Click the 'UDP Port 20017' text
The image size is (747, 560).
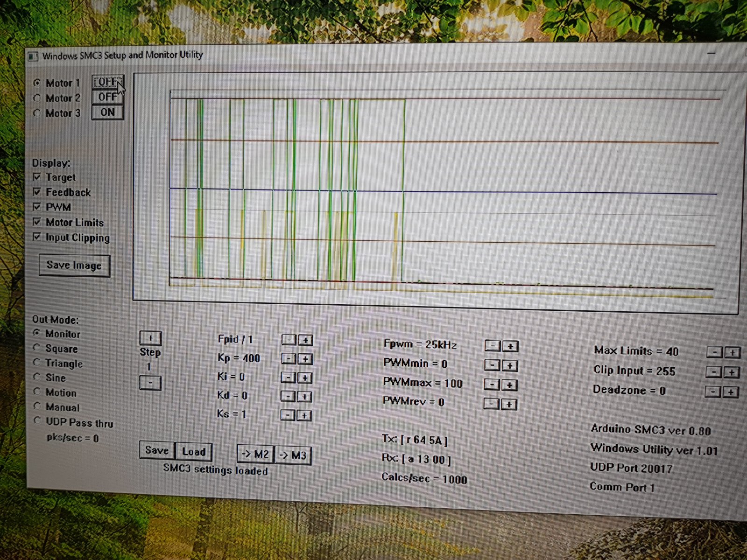[631, 468]
